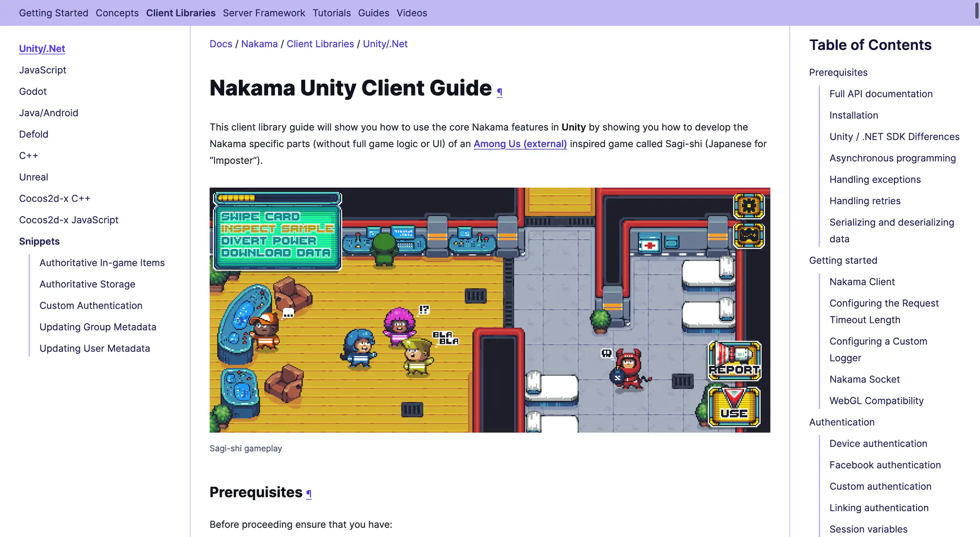Screen dimensions: 980x537
Task: Click the Docs breadcrumb link
Action: (221, 44)
